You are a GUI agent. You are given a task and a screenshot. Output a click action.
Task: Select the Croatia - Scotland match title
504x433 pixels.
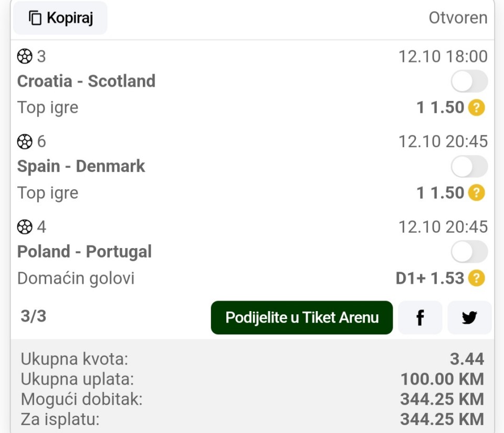pyautogui.click(x=86, y=81)
